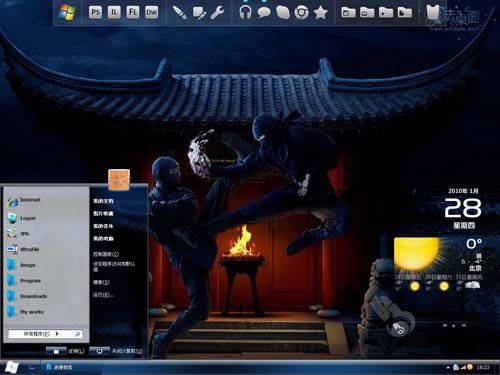The height and width of the screenshot is (375, 500).
Task: Open the Downloads folder in the Start menu
Action: (x=27, y=296)
